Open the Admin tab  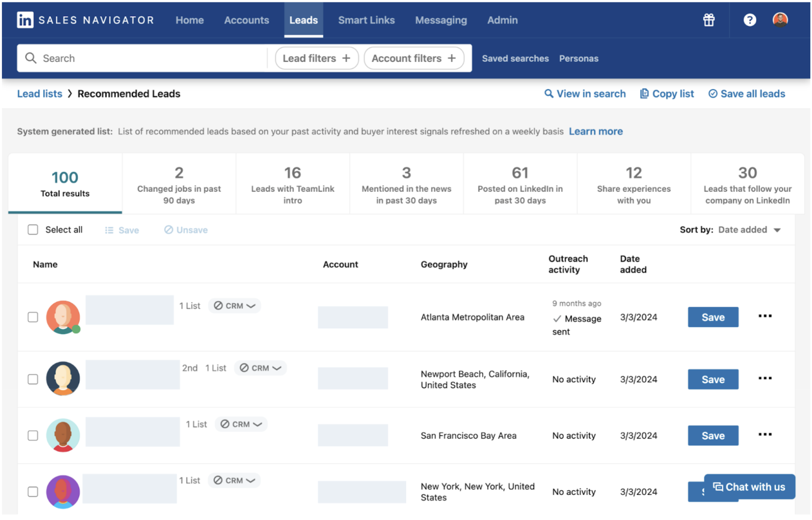(x=502, y=20)
